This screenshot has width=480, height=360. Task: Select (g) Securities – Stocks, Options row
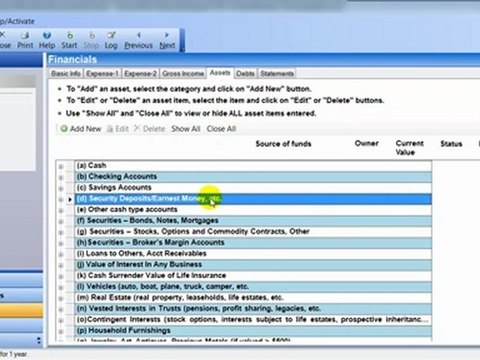[x=253, y=232]
